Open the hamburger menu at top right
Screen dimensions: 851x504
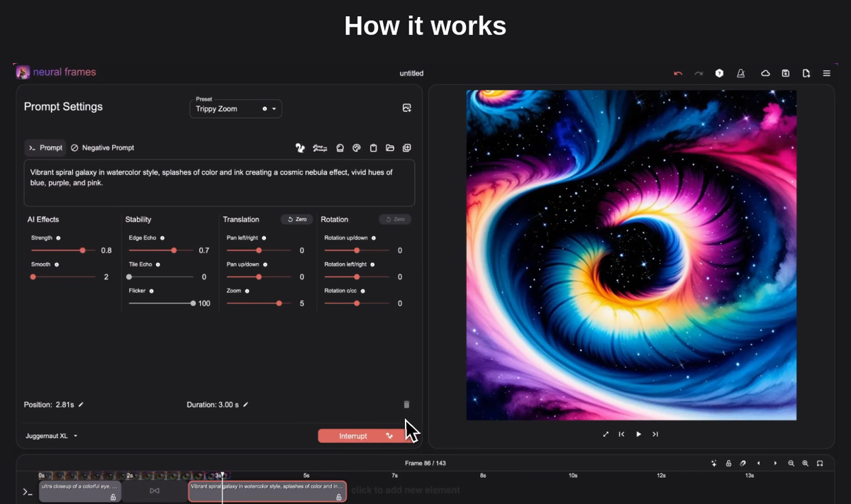(x=826, y=73)
